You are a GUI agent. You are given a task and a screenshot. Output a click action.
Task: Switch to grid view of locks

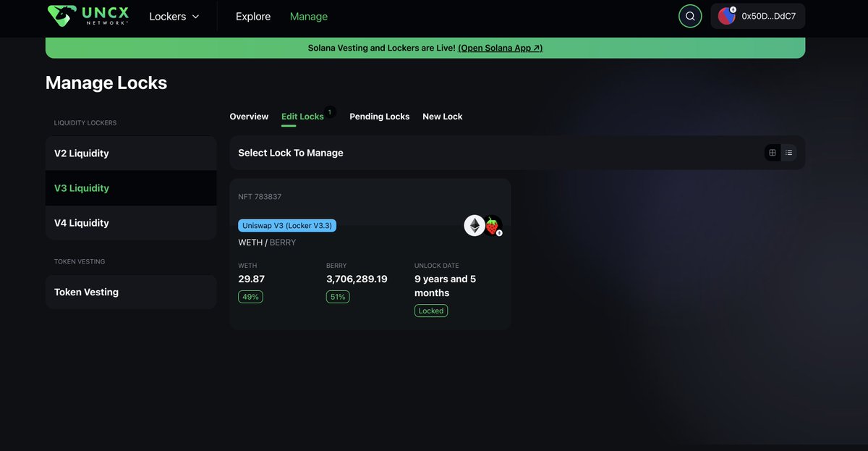click(772, 153)
